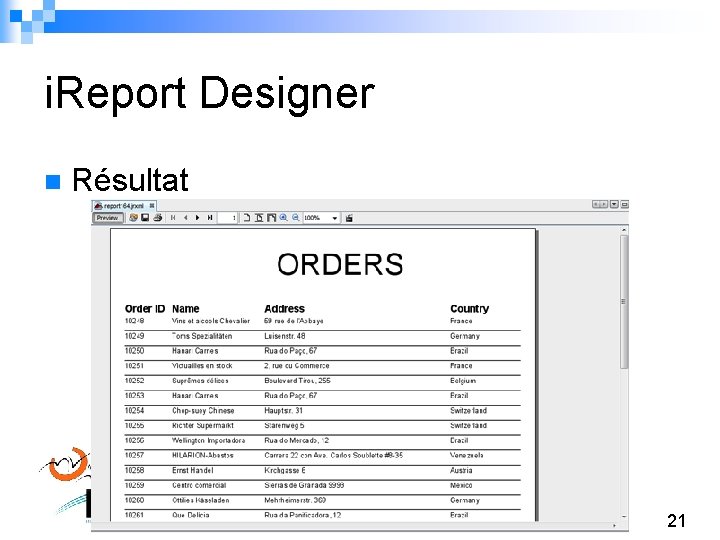Click the 'Address' column header

click(x=285, y=309)
